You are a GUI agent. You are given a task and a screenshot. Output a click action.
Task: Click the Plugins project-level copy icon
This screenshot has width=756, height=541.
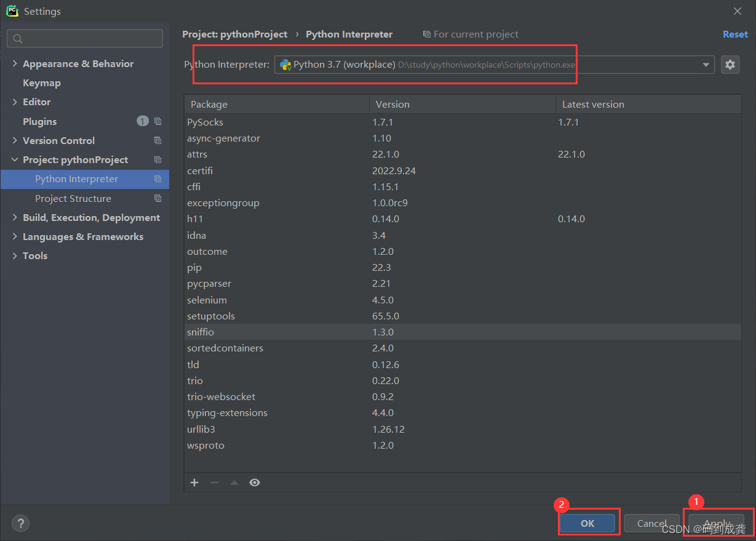point(158,121)
